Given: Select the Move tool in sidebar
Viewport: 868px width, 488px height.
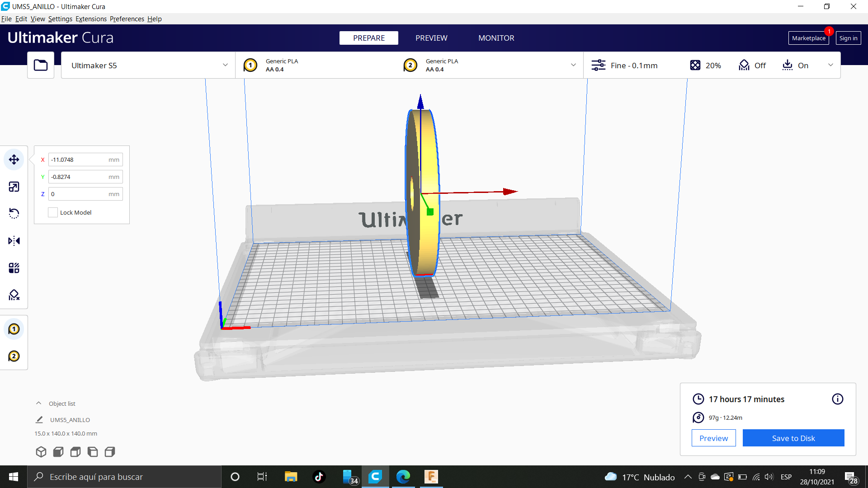Looking at the screenshot, I should 14,160.
